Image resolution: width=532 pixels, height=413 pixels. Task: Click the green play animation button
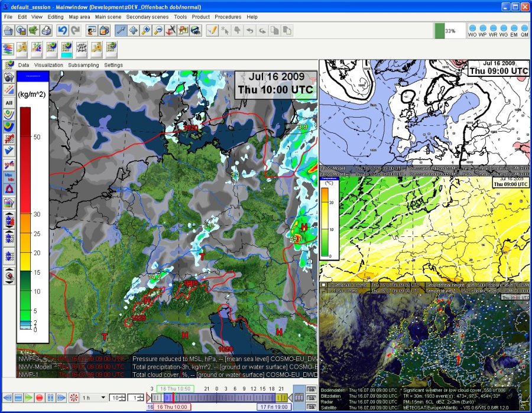(x=29, y=398)
